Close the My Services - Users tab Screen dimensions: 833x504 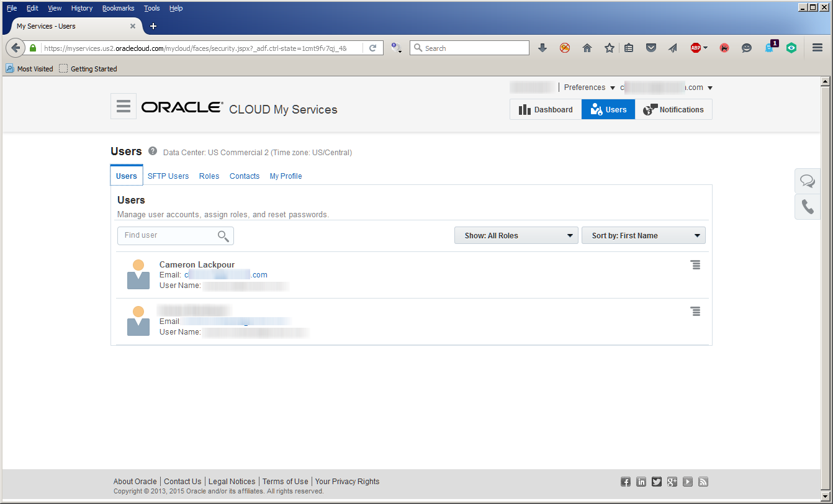(x=133, y=26)
